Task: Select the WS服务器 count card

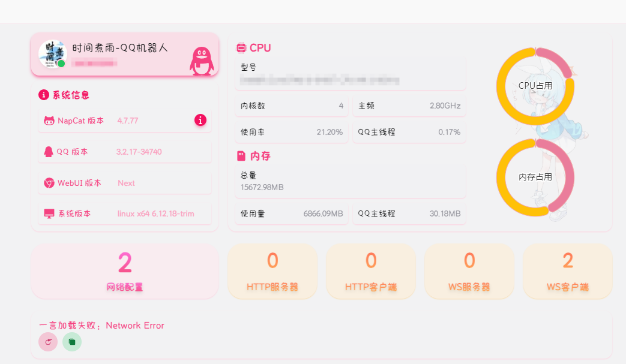Action: tap(469, 272)
